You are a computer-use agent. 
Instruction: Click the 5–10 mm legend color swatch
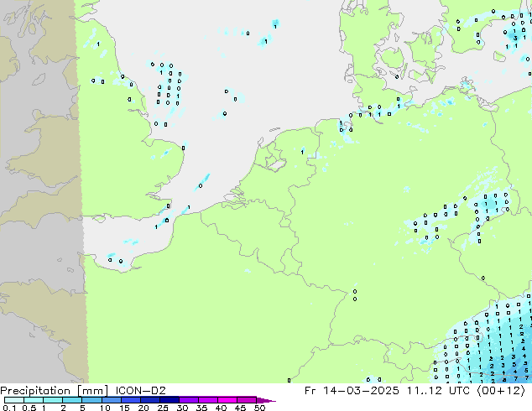91,400
